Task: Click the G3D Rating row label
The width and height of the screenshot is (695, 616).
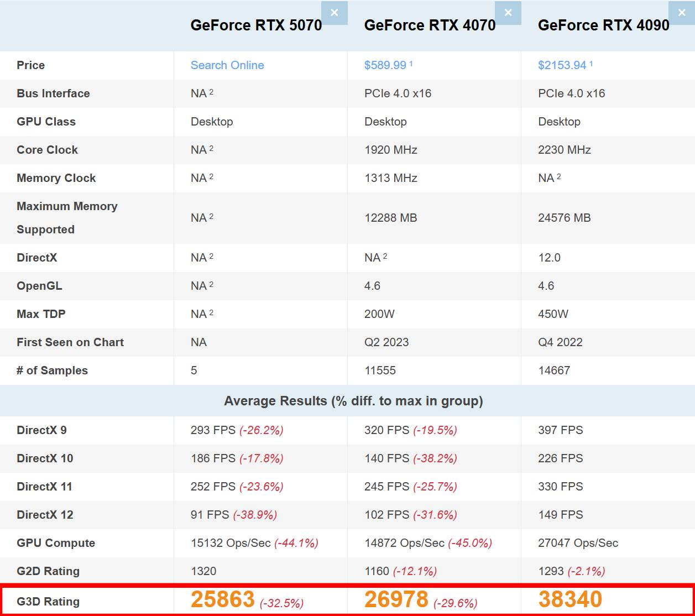Action: point(48,602)
